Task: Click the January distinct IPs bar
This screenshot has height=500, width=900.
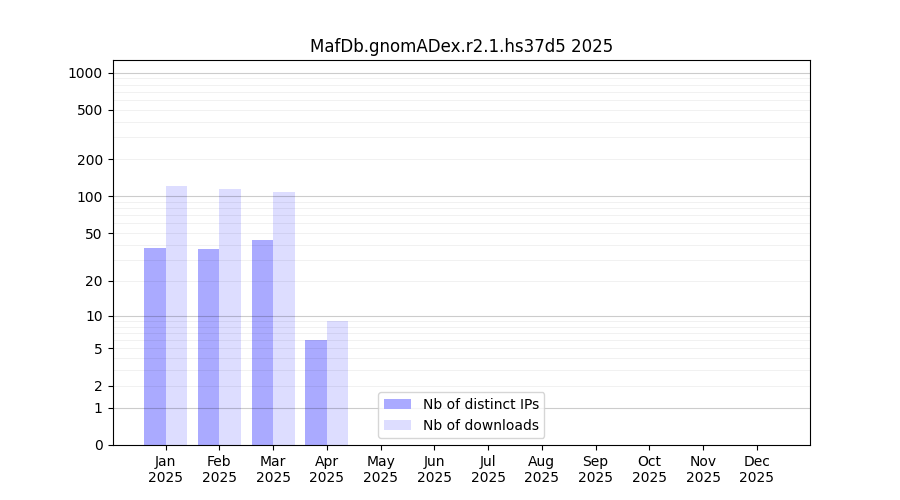Action: pos(155,346)
